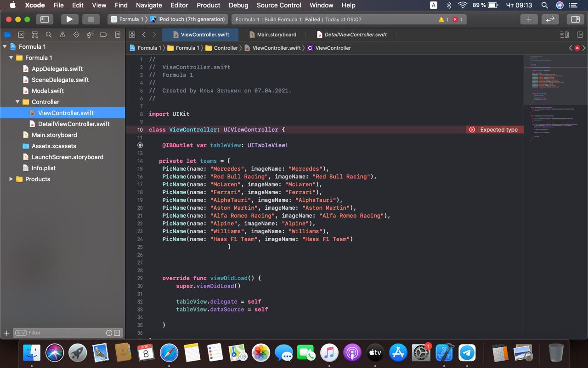Select Model.swift in navigator

coord(48,91)
